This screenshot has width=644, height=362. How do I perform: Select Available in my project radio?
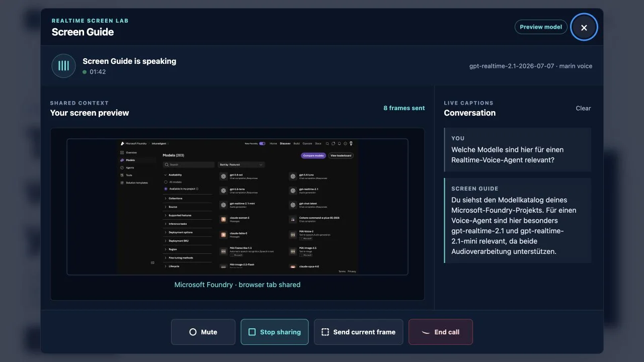coord(166,189)
